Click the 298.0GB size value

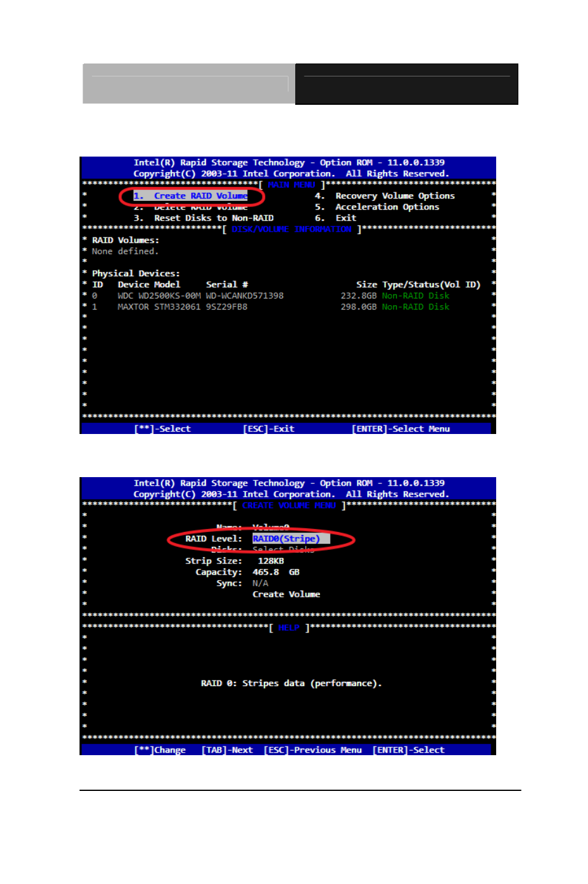359,307
